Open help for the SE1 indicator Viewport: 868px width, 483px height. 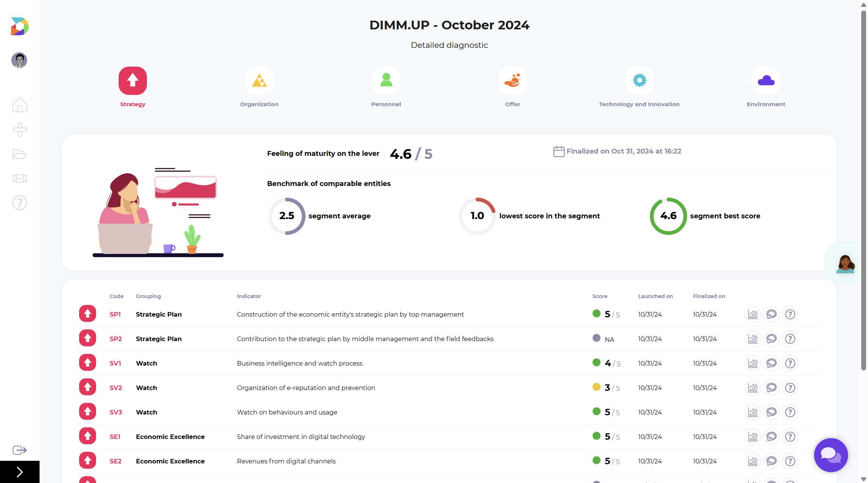[x=790, y=437]
